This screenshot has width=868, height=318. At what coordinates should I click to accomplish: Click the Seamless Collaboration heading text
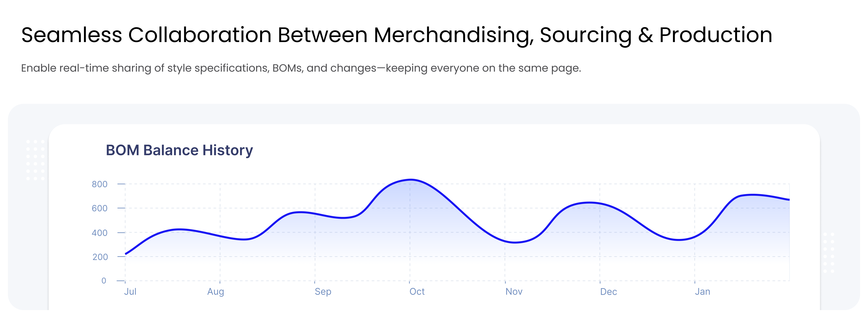tap(397, 35)
